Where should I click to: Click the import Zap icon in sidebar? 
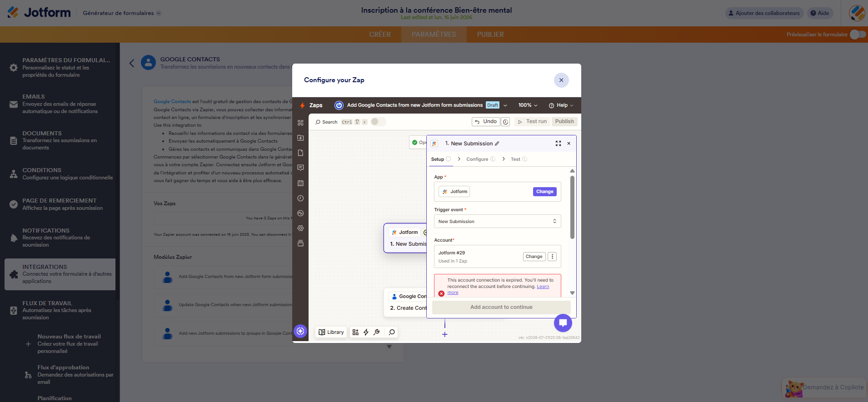point(300,138)
